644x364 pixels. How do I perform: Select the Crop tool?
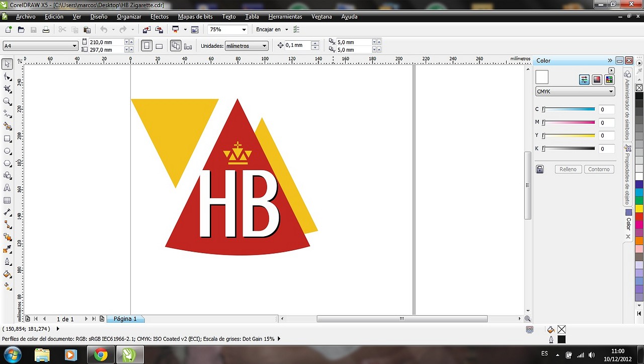tap(7, 89)
